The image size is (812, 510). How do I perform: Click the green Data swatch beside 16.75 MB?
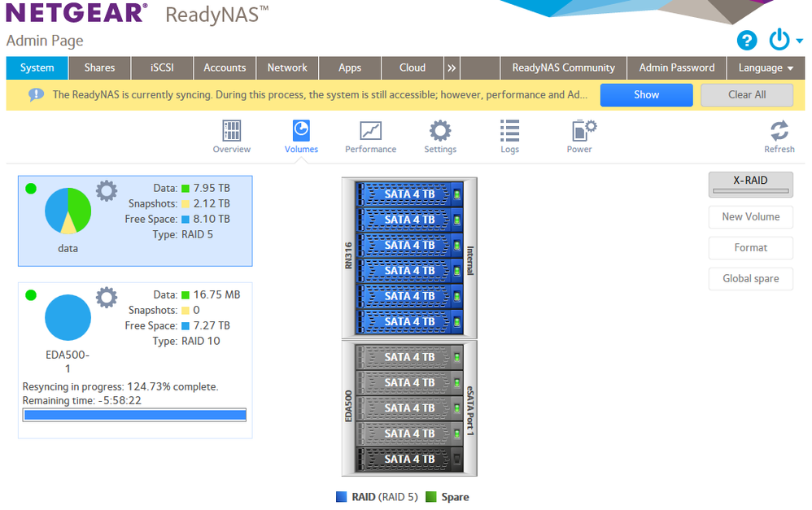pyautogui.click(x=186, y=295)
